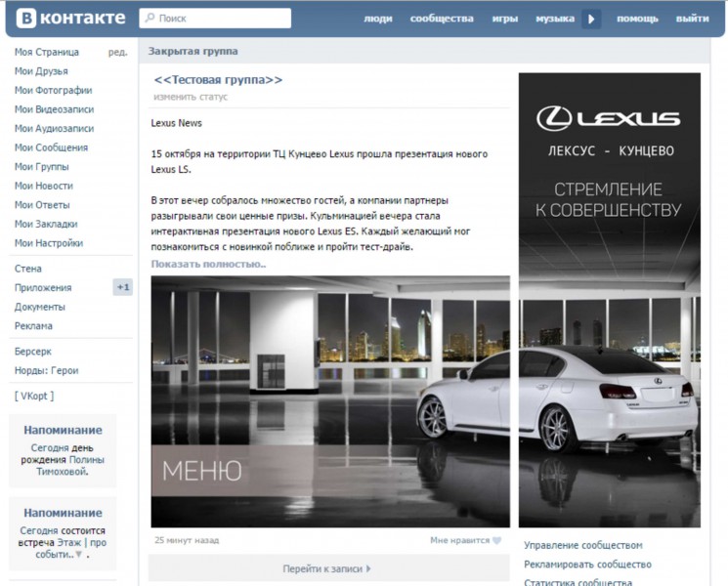The image size is (728, 586).
Task: Click the heart icon next to Мне нравится
Action: [496, 540]
